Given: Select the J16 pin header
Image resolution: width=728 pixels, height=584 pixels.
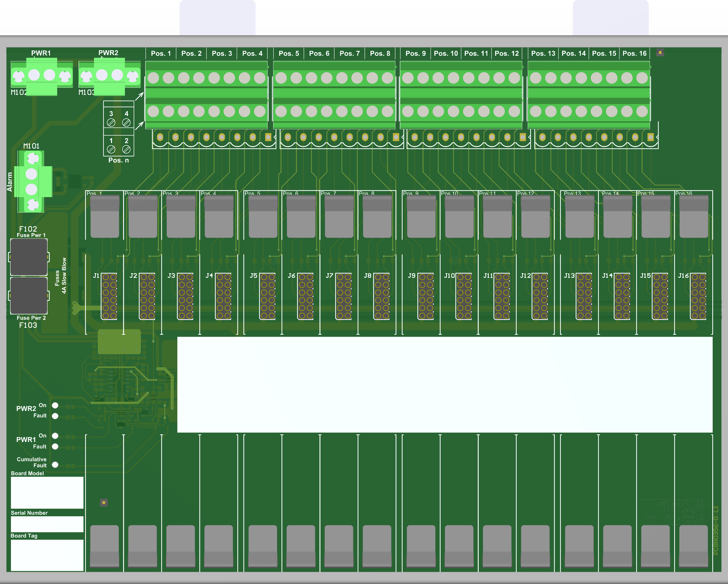Looking at the screenshot, I should (698, 296).
